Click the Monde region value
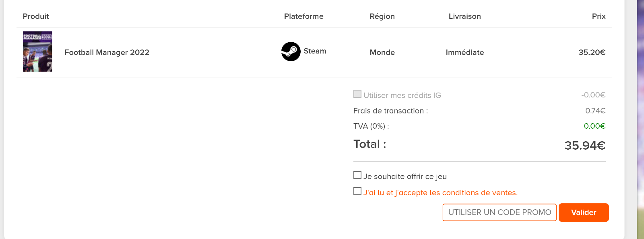Screen dimensions: 644x239 [x=382, y=52]
